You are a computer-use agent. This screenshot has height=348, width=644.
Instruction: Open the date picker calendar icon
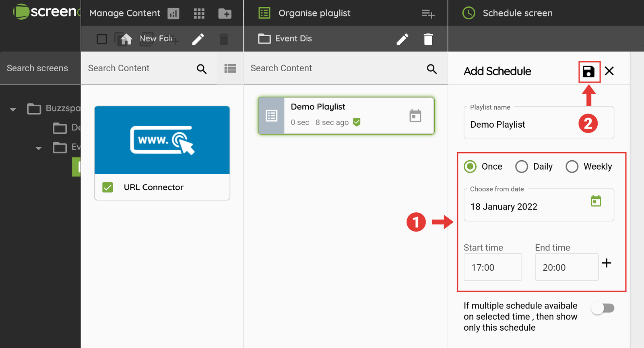tap(596, 201)
